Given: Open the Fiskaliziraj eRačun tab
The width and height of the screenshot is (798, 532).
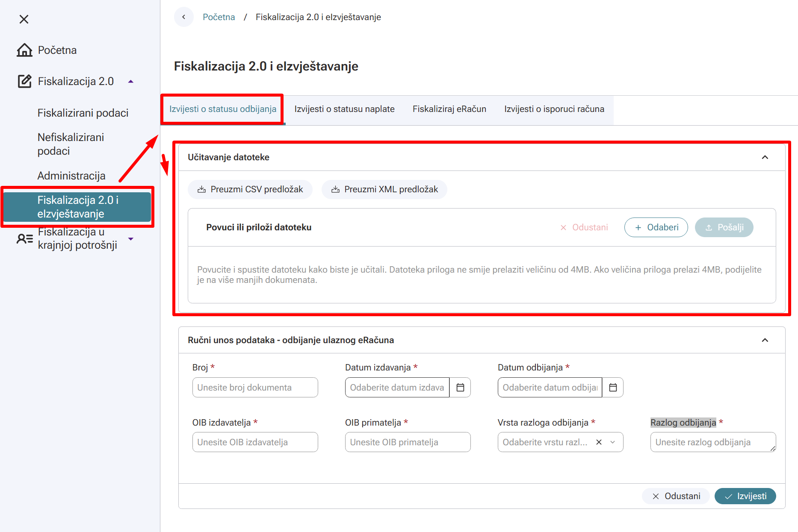Looking at the screenshot, I should point(449,109).
